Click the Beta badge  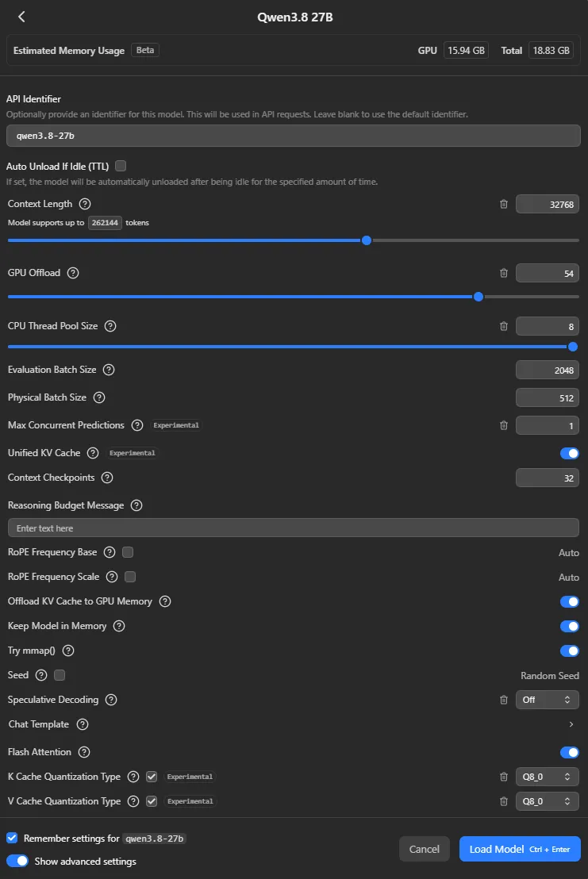tap(145, 50)
